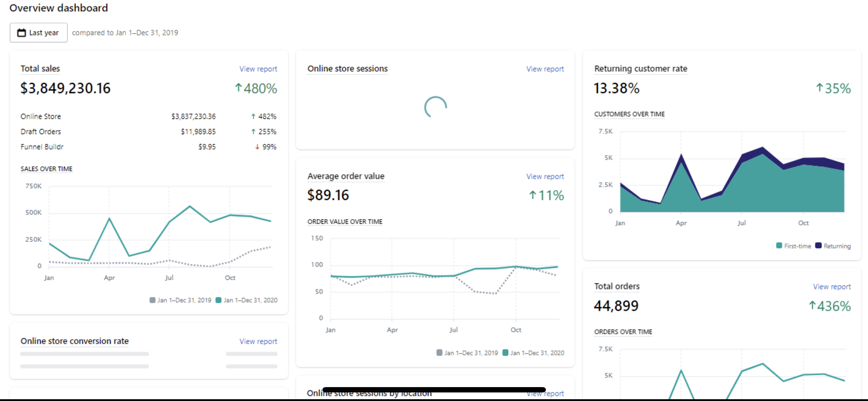Click the Total sales card title
The height and width of the screenshot is (401, 868).
(40, 68)
